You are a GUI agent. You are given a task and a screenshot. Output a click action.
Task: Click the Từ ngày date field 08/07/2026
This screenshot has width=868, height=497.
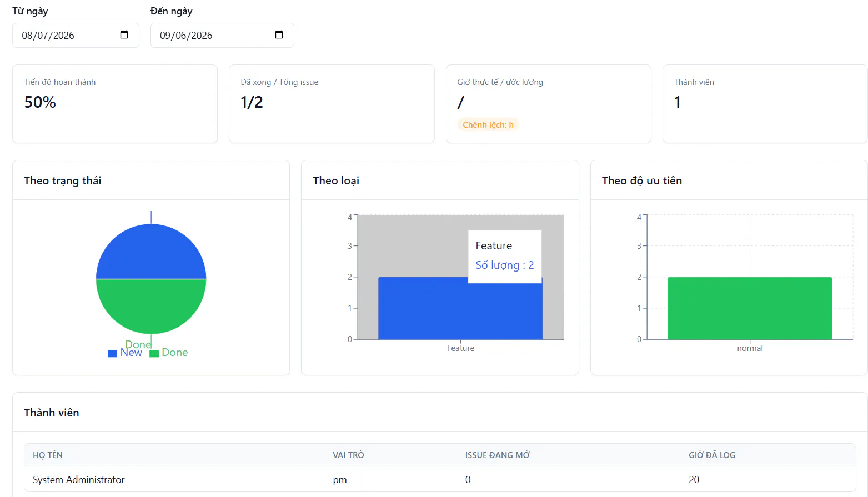(x=76, y=35)
